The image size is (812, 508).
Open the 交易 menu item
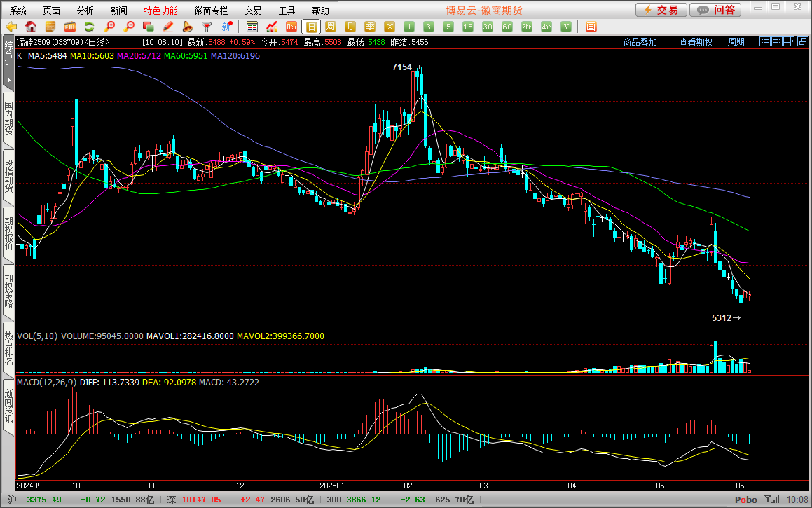(x=253, y=11)
